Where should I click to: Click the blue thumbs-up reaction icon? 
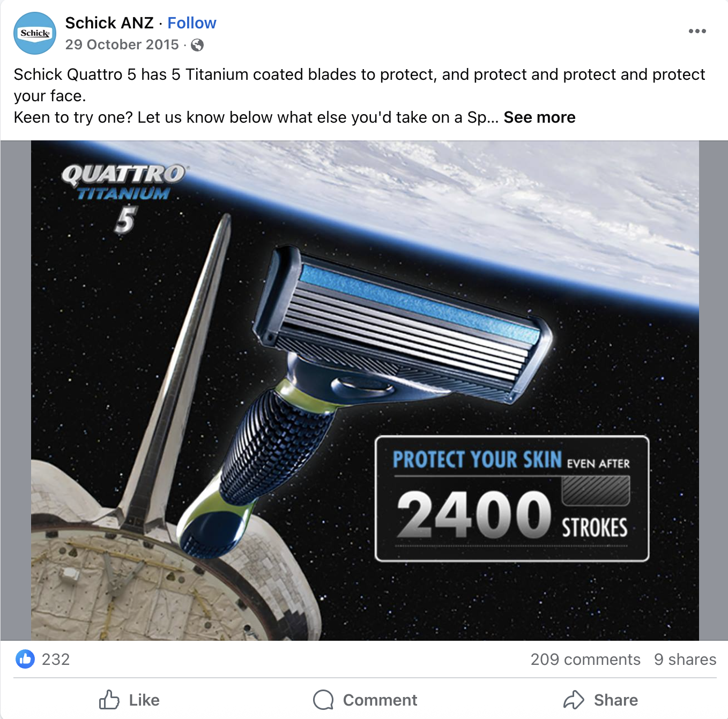[x=25, y=659]
